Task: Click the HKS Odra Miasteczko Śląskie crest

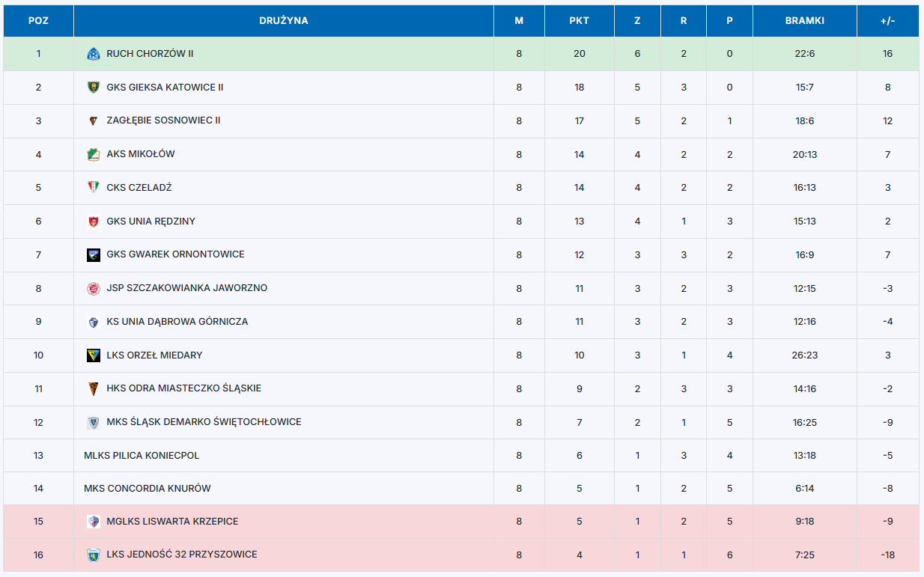Action: (x=93, y=388)
